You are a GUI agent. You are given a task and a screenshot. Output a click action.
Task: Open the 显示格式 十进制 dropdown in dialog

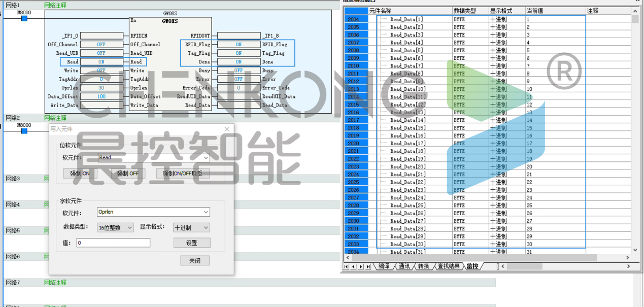pos(191,228)
